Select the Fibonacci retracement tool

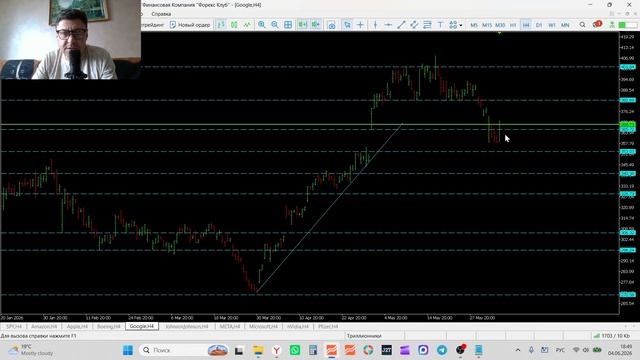point(427,25)
